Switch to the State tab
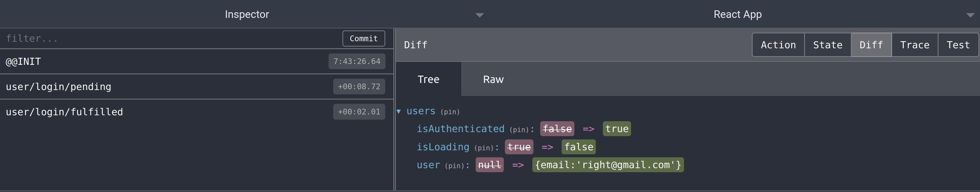 (828, 45)
